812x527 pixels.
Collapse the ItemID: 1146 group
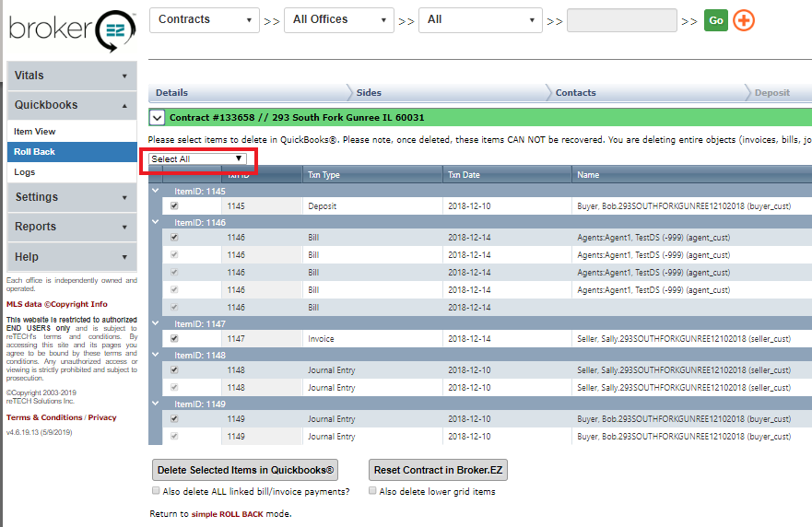pyautogui.click(x=156, y=222)
